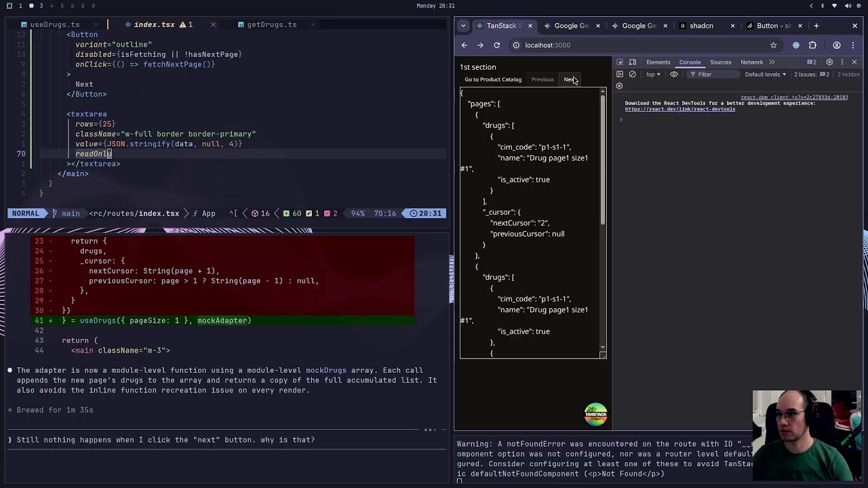Open the browser tab search dropdown
The width and height of the screenshot is (868, 488).
(463, 26)
